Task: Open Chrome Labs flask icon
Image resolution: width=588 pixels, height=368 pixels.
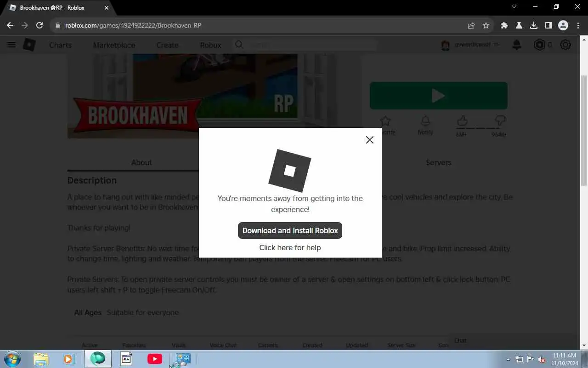Action: (519, 25)
